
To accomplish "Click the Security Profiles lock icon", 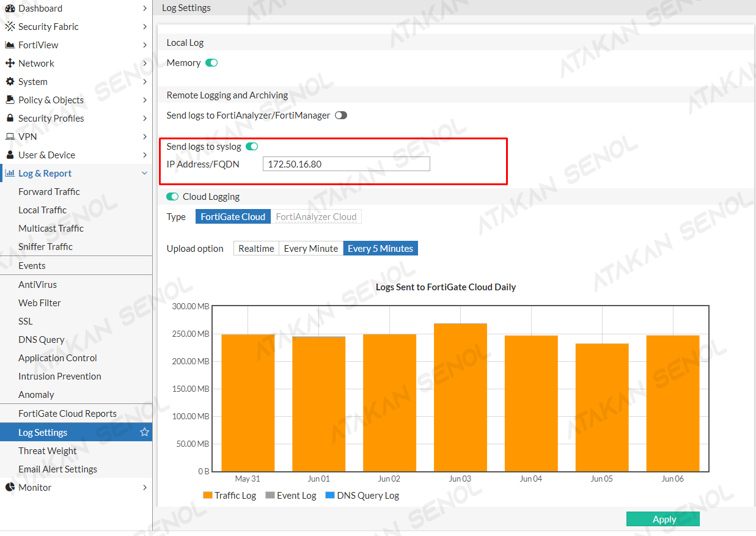I will coord(10,119).
